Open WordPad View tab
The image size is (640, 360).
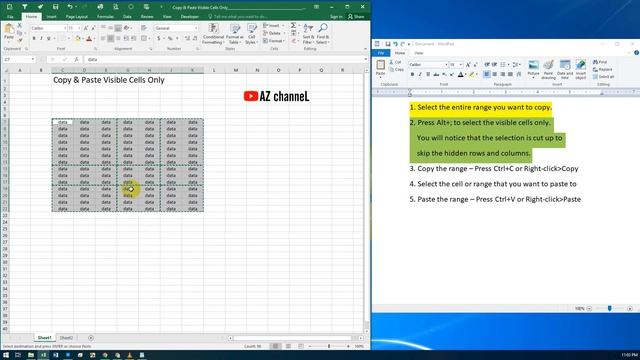pos(419,53)
